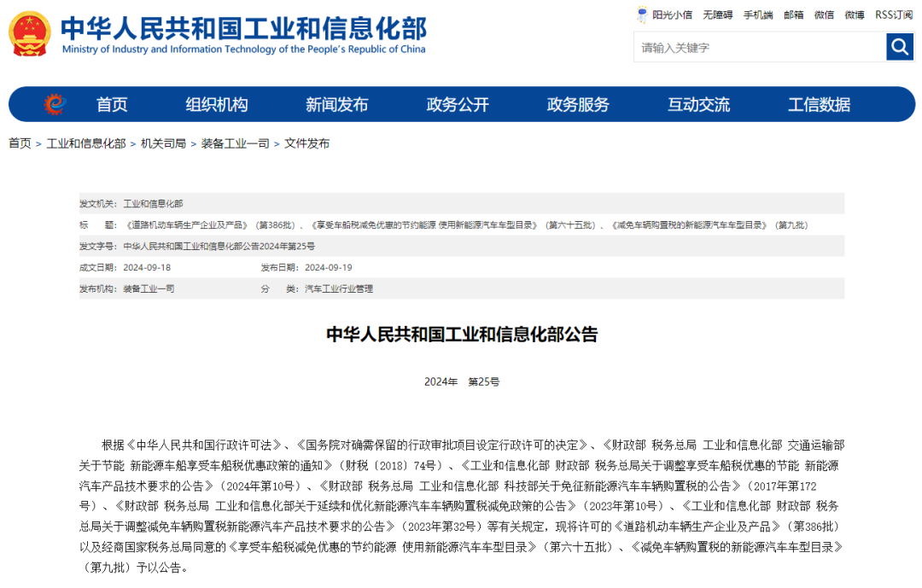
Task: Click the 微博 Weibo icon
Action: click(x=854, y=15)
